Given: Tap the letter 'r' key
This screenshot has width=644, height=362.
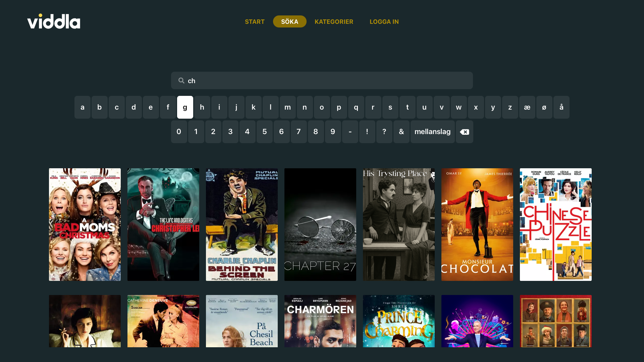Looking at the screenshot, I should [x=373, y=107].
